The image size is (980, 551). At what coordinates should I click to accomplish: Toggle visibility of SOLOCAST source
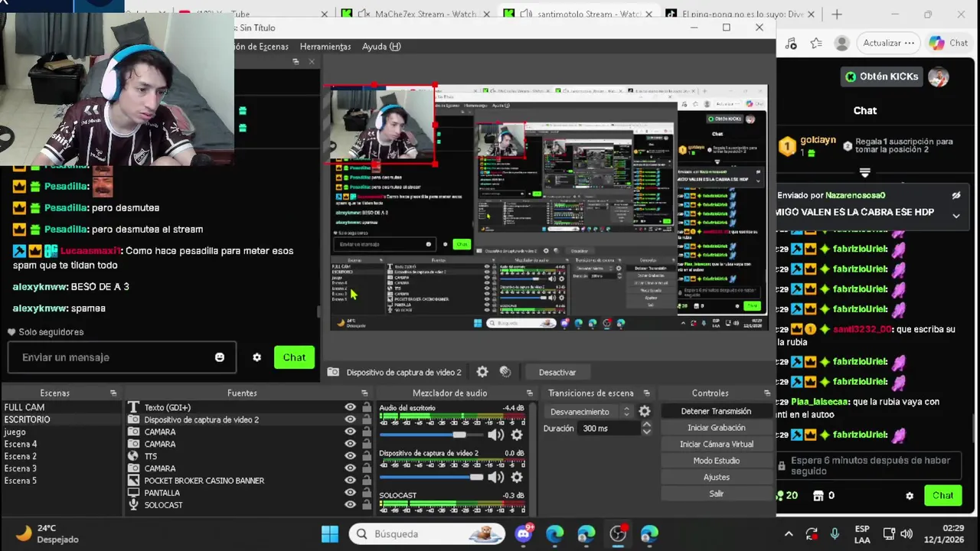(x=350, y=505)
